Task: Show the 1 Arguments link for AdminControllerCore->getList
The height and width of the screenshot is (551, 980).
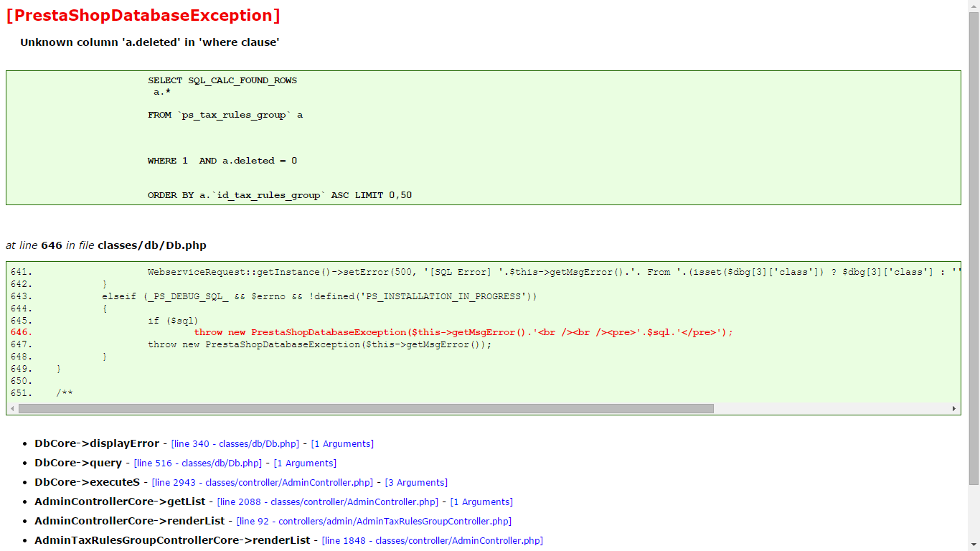Action: [481, 502]
